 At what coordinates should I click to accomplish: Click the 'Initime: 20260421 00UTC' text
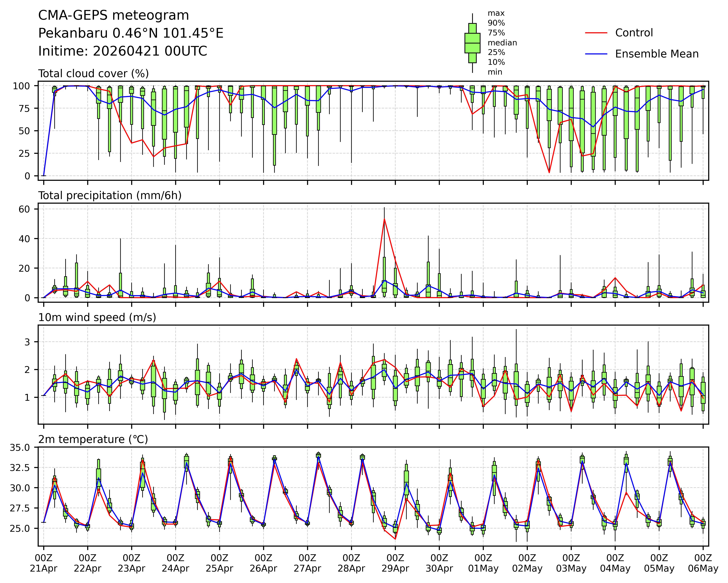tap(123, 51)
